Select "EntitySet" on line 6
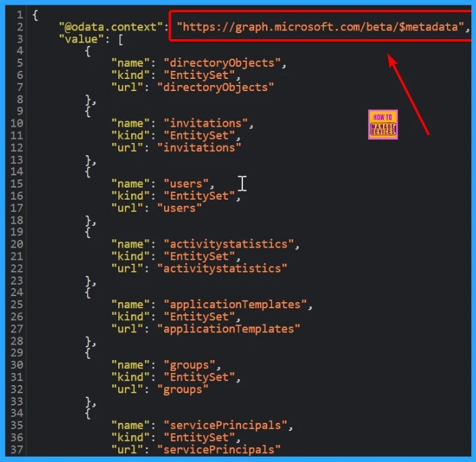 click(x=199, y=75)
